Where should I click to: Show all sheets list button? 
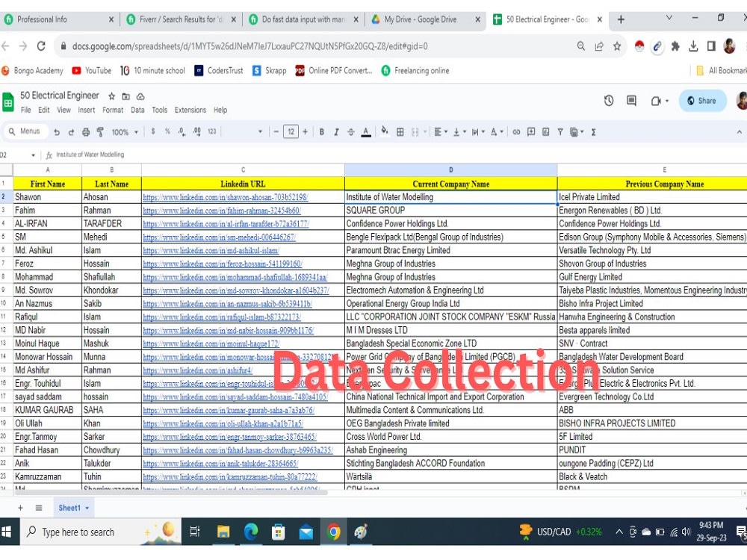(x=39, y=508)
